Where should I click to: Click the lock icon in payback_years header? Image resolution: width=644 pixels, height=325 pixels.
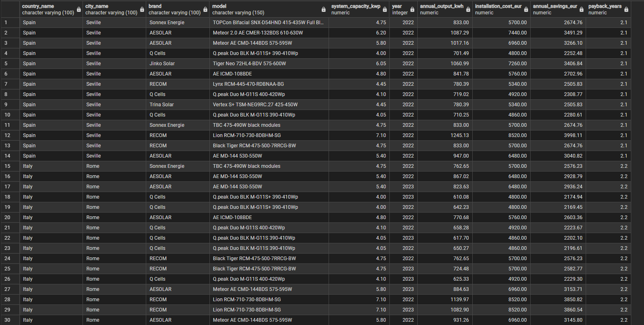point(626,9)
